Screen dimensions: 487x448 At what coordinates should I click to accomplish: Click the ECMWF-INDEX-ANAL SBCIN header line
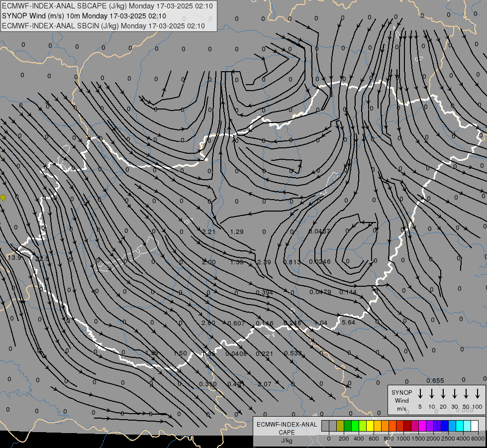tap(103, 26)
